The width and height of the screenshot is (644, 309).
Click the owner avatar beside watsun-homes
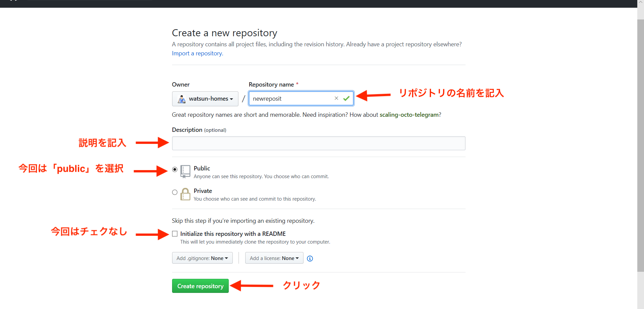(x=181, y=99)
